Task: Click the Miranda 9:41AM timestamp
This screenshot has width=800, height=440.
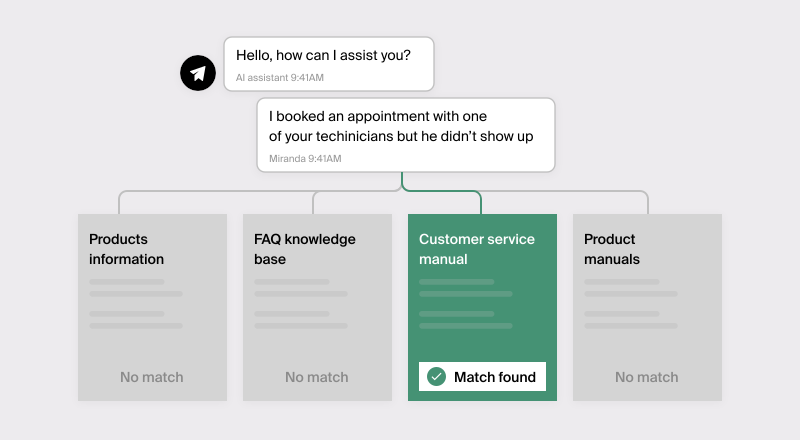Action: point(305,159)
